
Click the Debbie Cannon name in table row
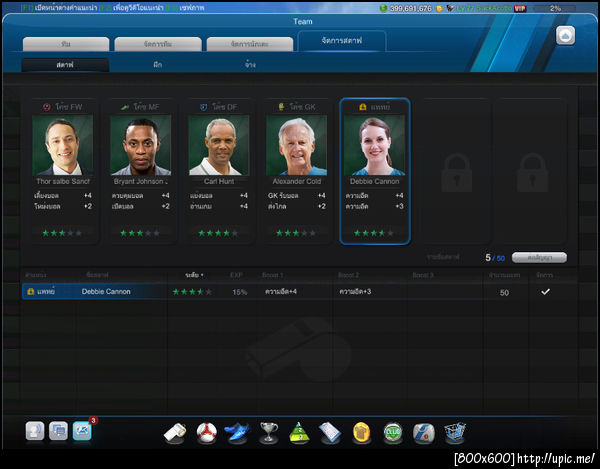106,291
